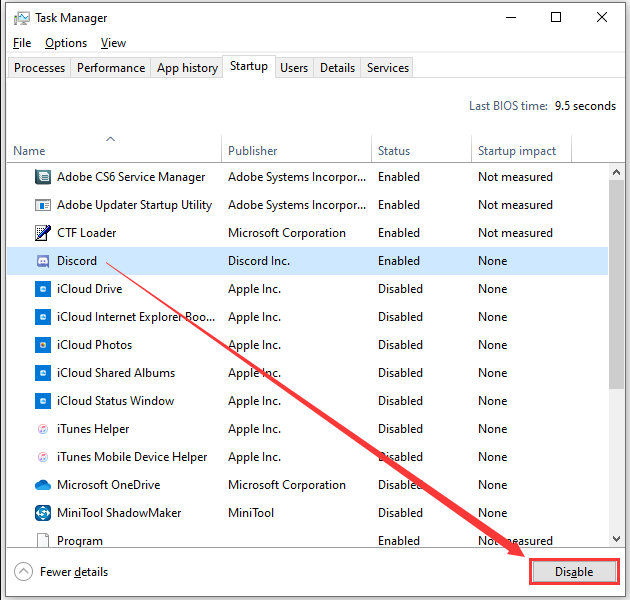
Task: Select the Adobe Updater Startup Utility name
Action: (134, 205)
